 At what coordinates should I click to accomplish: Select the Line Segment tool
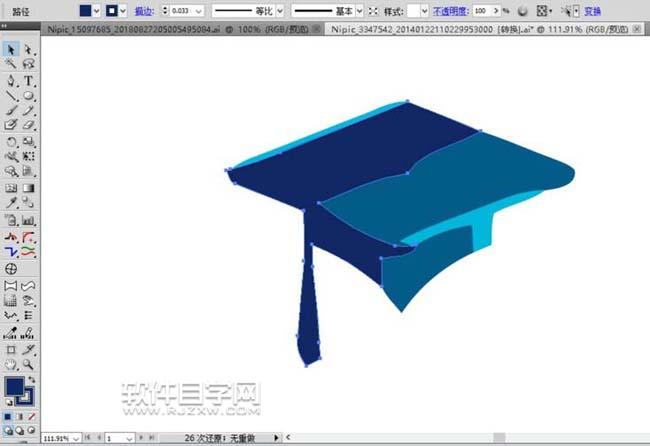click(11, 96)
